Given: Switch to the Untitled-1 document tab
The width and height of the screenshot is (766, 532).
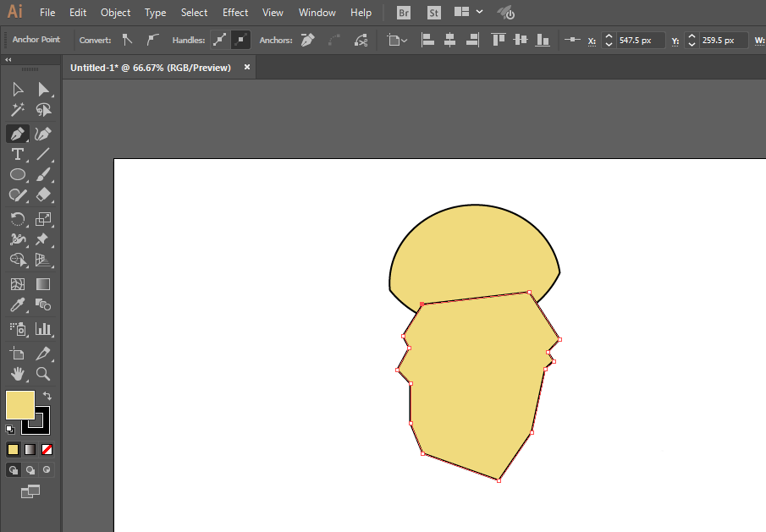Looking at the screenshot, I should pyautogui.click(x=151, y=68).
